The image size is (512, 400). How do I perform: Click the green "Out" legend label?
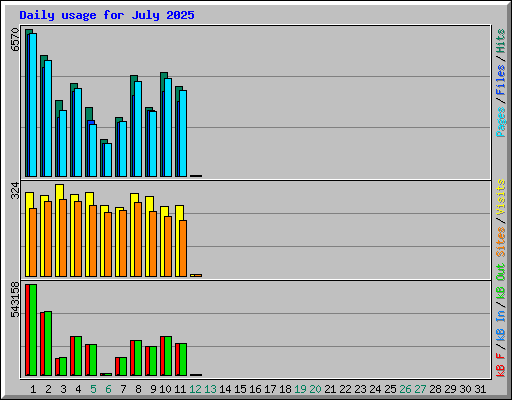(x=501, y=272)
